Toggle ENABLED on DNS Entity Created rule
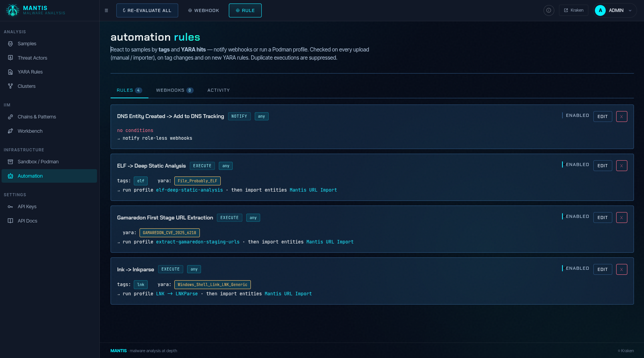This screenshot has width=644, height=358. click(x=576, y=115)
